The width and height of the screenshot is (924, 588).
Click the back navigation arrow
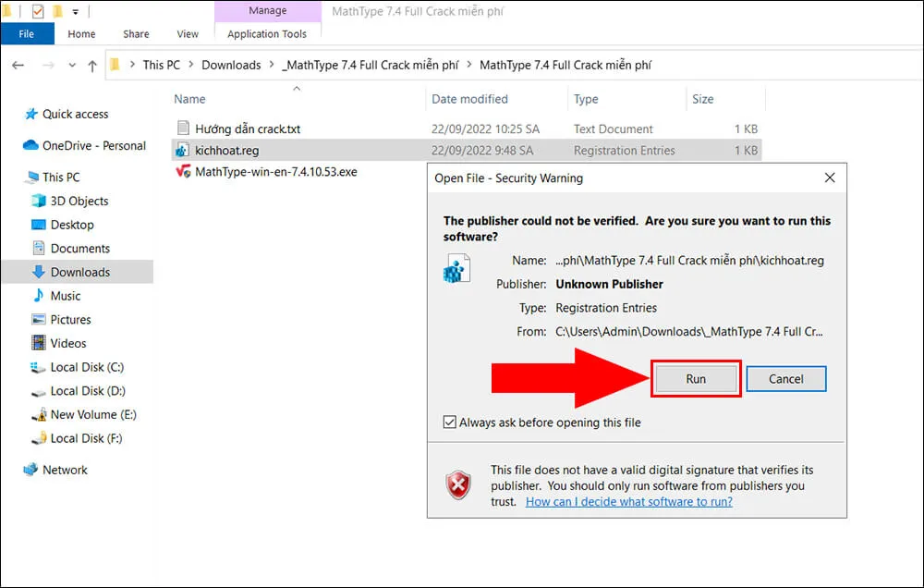click(18, 65)
